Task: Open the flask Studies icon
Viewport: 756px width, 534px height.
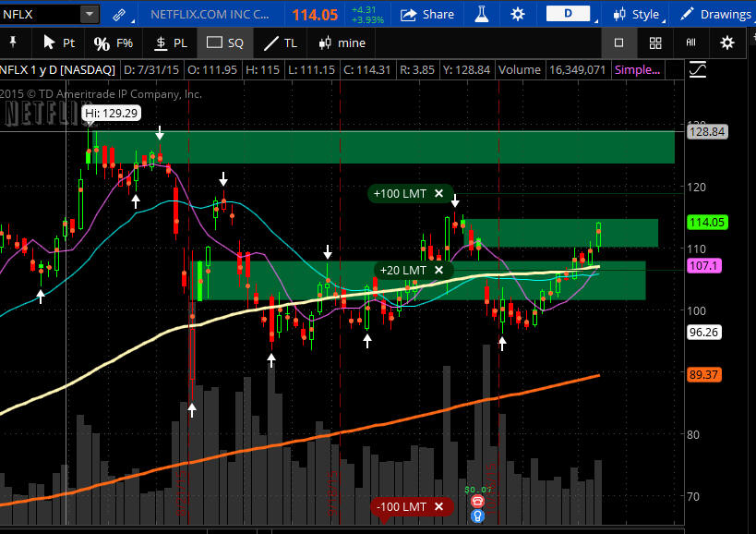Action: click(x=481, y=14)
